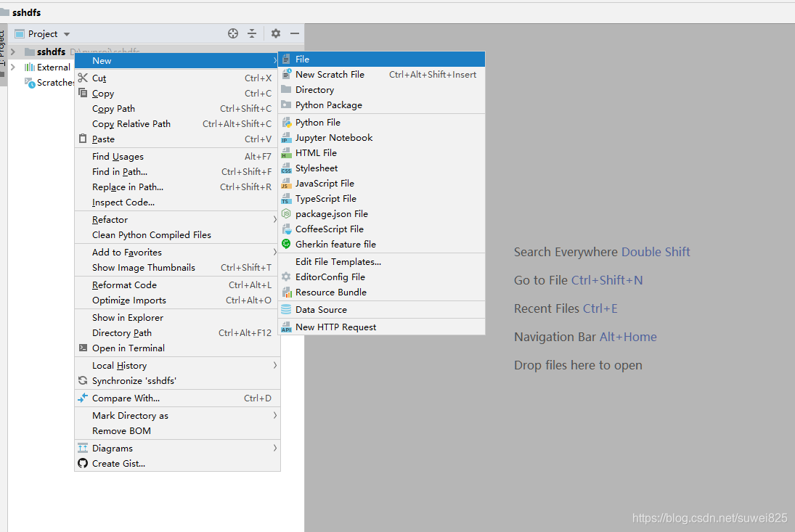Select Show Image Thumbnails
Image resolution: width=795 pixels, height=532 pixels.
177,268
